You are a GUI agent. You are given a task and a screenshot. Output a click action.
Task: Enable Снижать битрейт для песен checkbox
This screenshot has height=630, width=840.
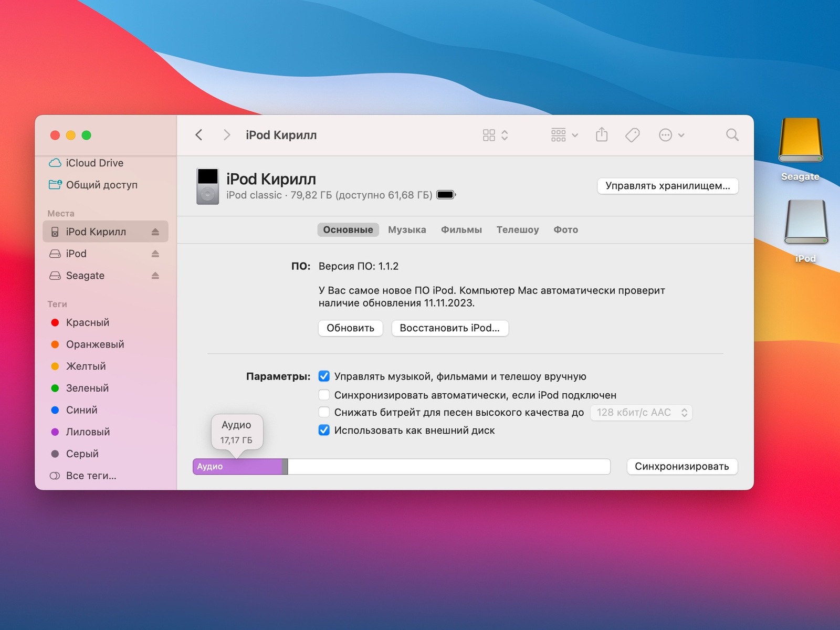(x=324, y=412)
